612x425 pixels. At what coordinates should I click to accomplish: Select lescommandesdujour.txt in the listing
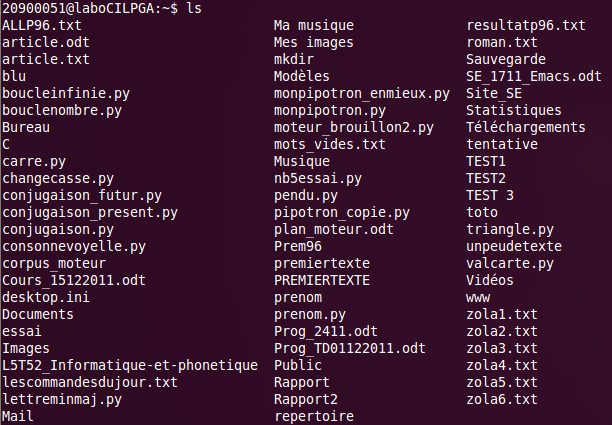tap(90, 382)
